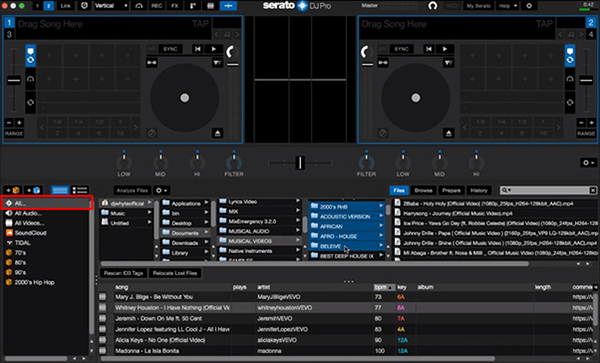600x363 pixels.
Task: Open the setup gear in top bar
Action: 529,6
